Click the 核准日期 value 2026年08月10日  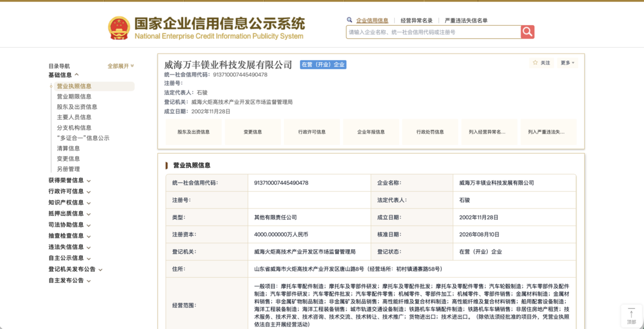(x=479, y=234)
